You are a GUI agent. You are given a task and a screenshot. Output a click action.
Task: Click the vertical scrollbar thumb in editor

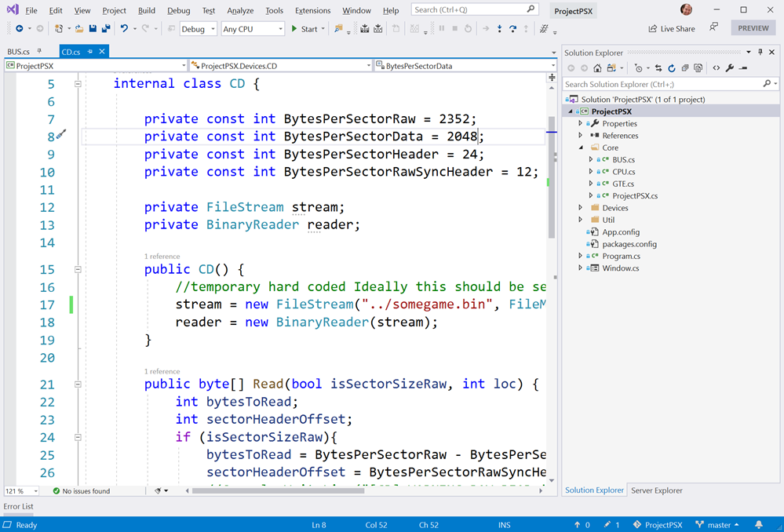552,177
